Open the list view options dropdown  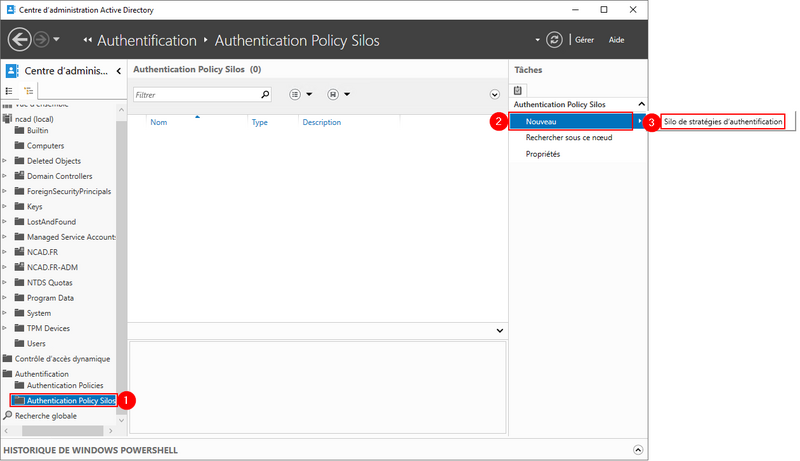coord(301,95)
